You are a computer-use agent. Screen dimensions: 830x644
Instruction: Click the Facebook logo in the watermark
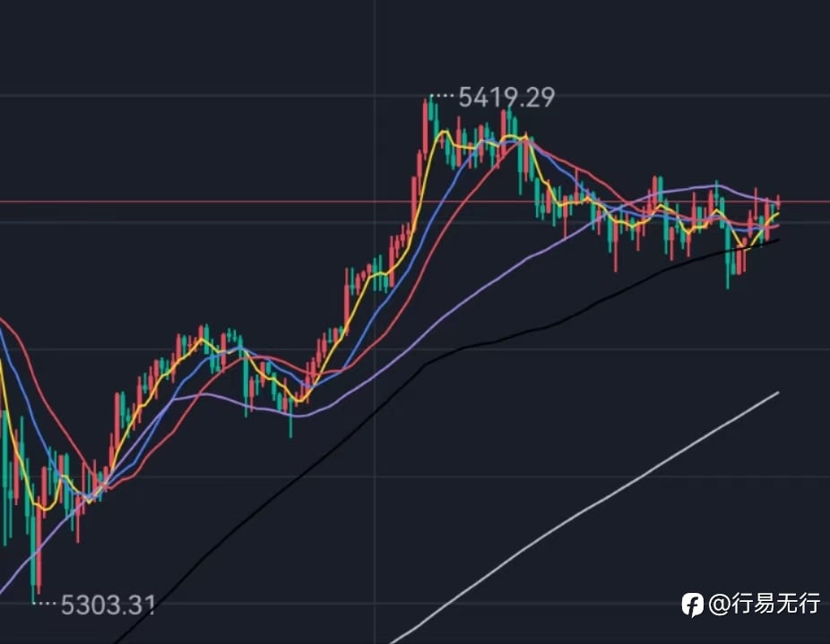click(692, 605)
